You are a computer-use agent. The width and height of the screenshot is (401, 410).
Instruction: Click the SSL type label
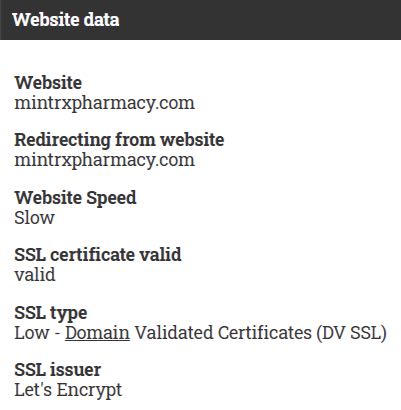(x=51, y=313)
